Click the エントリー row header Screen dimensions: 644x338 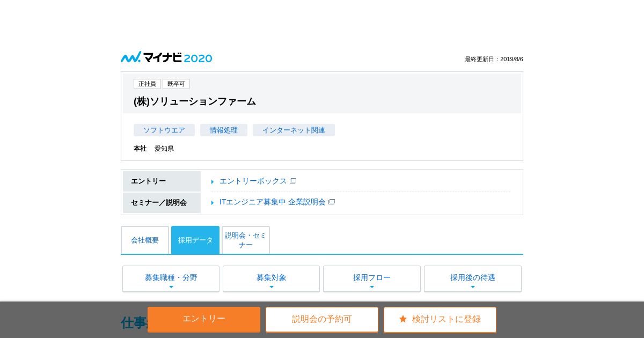pos(162,181)
